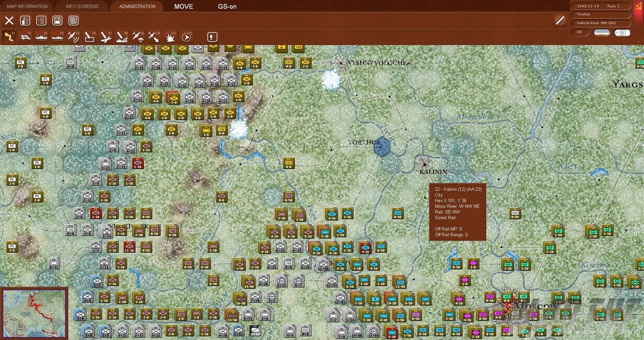This screenshot has height=340, width=644.
Task: Select the blue highlighted Torzhok hex
Action: (381, 147)
